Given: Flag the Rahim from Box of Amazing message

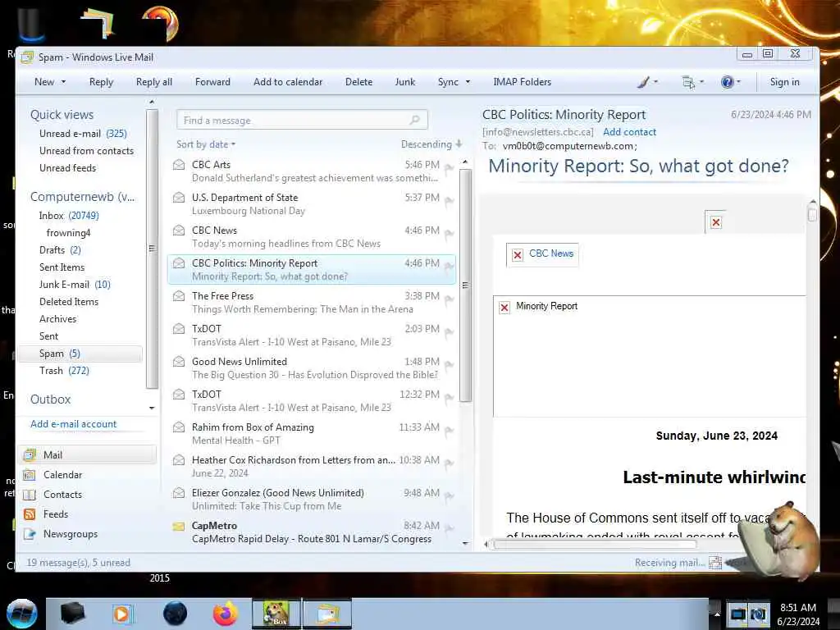Looking at the screenshot, I should 449,431.
